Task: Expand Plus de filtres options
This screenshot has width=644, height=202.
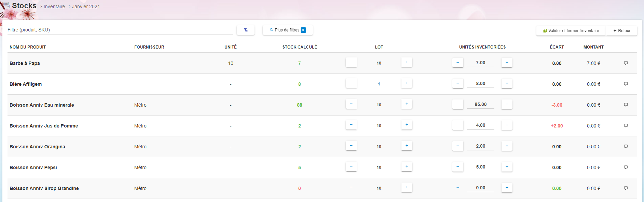Action: point(288,30)
